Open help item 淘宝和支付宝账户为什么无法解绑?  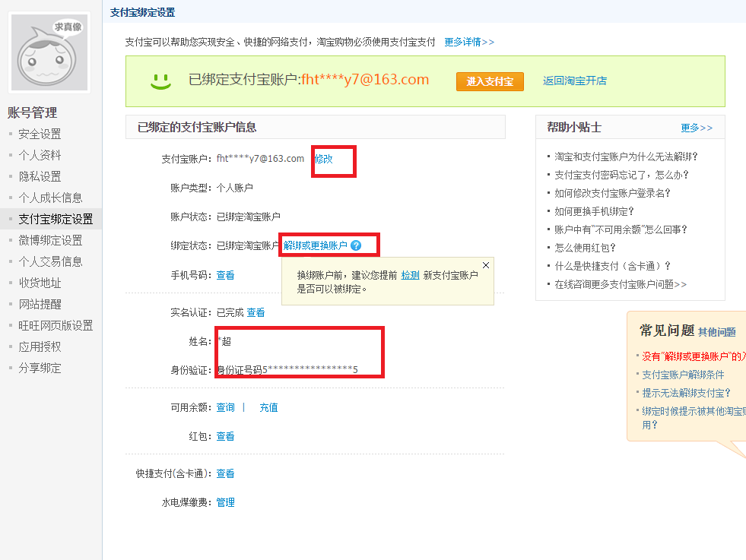pyautogui.click(x=626, y=157)
